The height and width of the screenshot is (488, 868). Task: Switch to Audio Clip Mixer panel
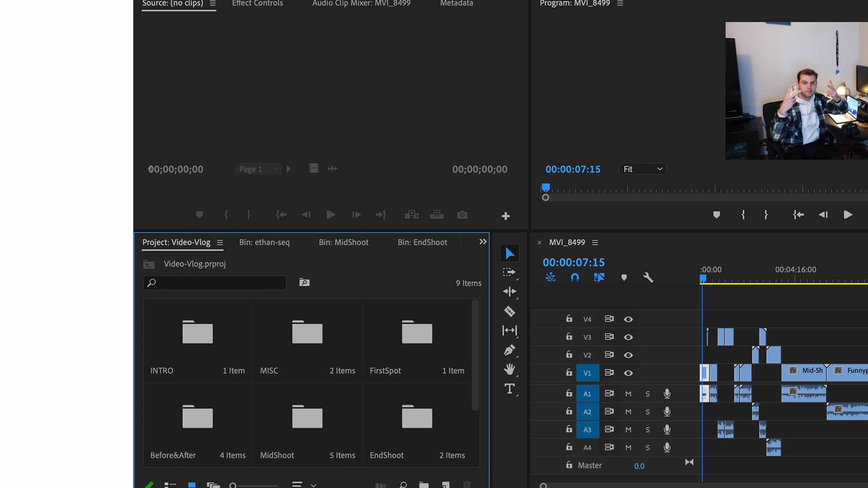click(x=361, y=4)
